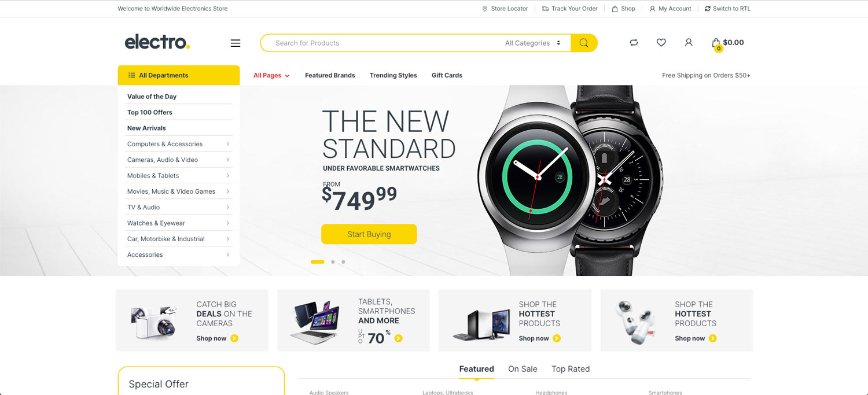Screen dimensions: 868x395
Task: Click the Store Locator pin link
Action: (x=505, y=9)
